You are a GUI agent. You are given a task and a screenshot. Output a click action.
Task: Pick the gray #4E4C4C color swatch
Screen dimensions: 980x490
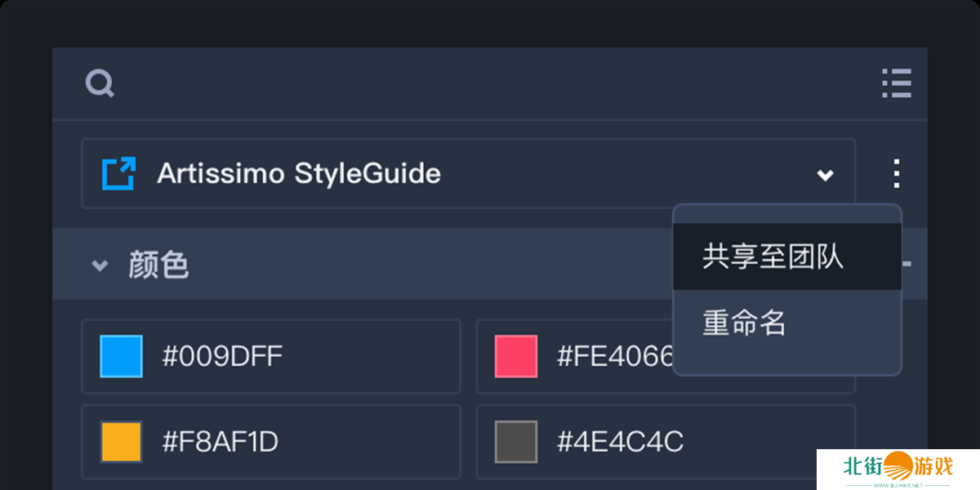pyautogui.click(x=516, y=442)
